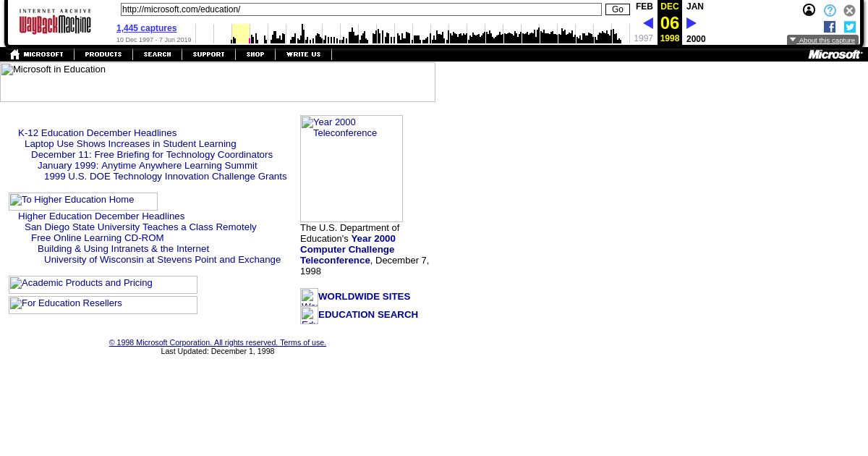Click the Wayback Machine logo
868x456 pixels.
[55, 22]
